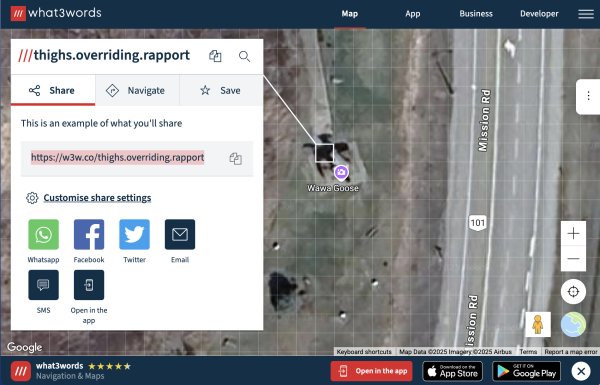Select the Open in the app share icon
The height and width of the screenshot is (385, 600).
click(x=89, y=285)
